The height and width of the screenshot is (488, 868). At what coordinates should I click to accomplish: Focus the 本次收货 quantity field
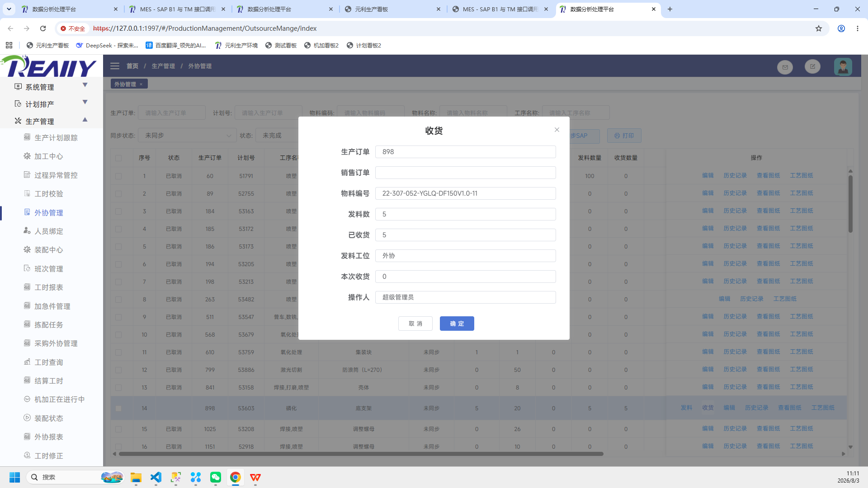pyautogui.click(x=465, y=277)
